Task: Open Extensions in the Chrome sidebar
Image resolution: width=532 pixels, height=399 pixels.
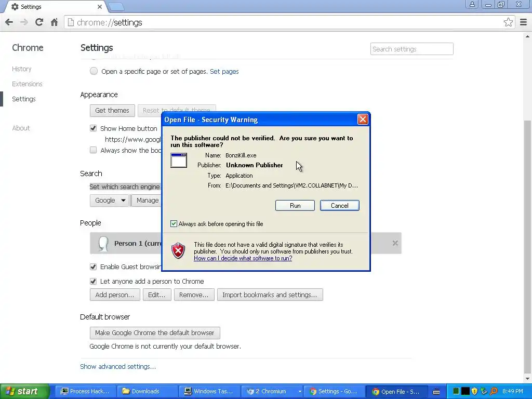Action: tap(27, 84)
